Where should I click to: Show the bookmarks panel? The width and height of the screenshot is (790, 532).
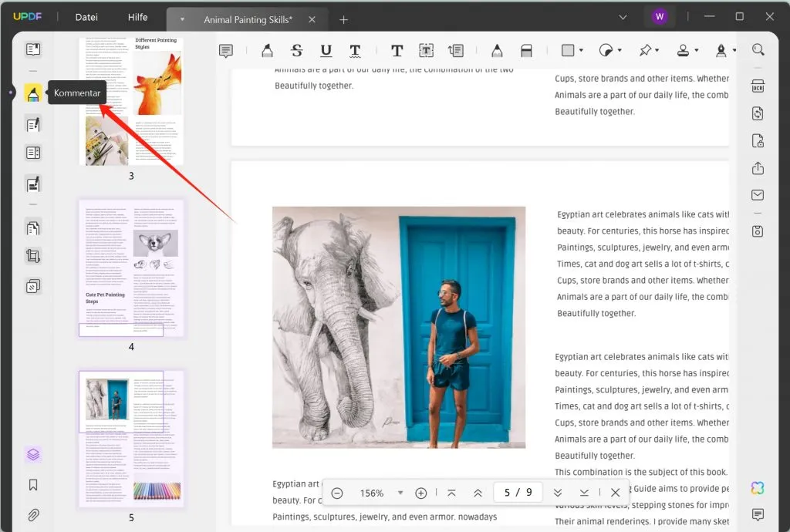(x=32, y=485)
